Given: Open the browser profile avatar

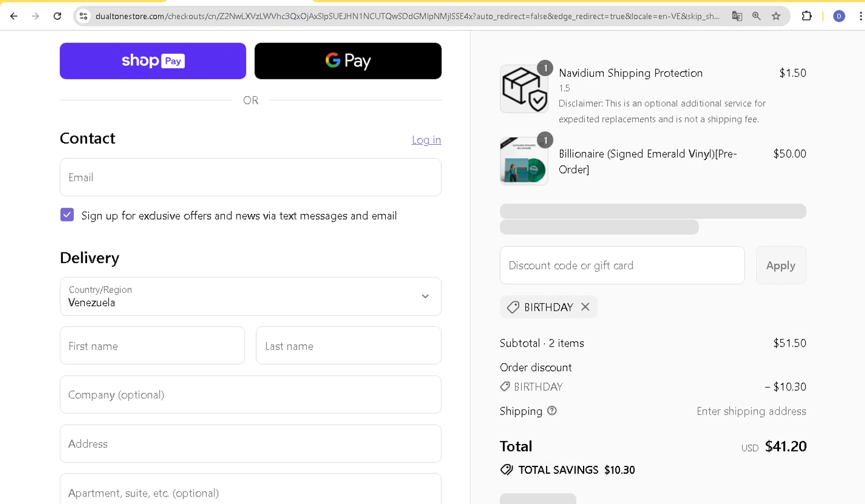Looking at the screenshot, I should click(x=839, y=16).
